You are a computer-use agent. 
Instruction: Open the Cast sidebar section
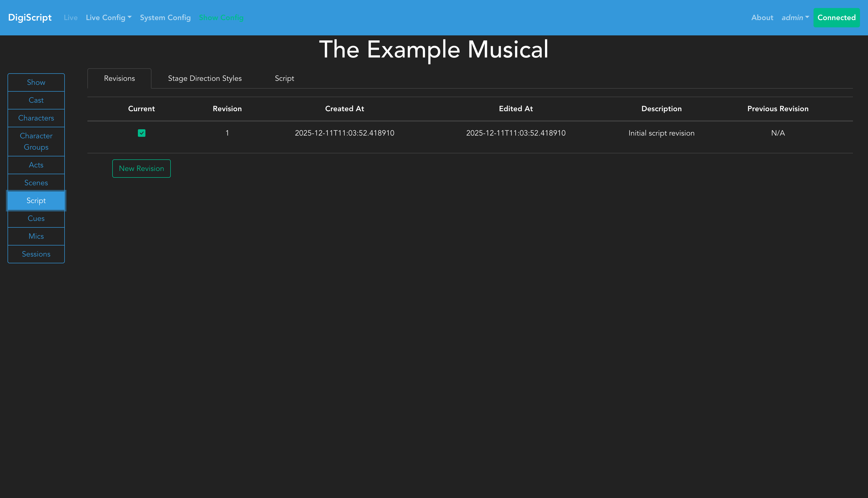[36, 100]
